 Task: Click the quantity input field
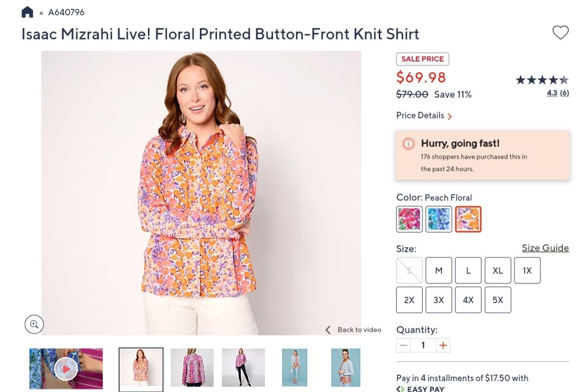(x=423, y=345)
